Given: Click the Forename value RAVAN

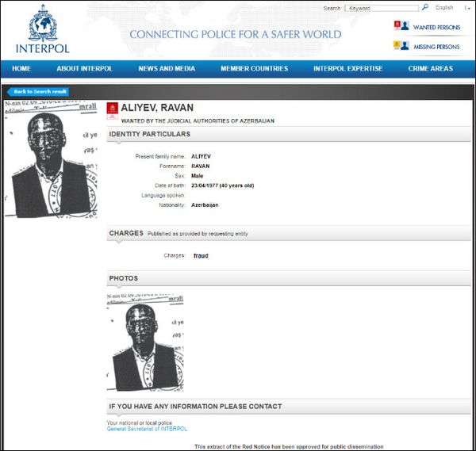Looking at the screenshot, I should coord(201,166).
